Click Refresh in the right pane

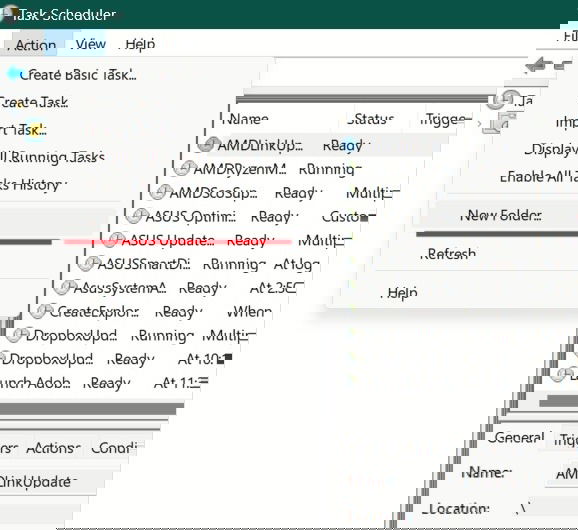coord(448,254)
